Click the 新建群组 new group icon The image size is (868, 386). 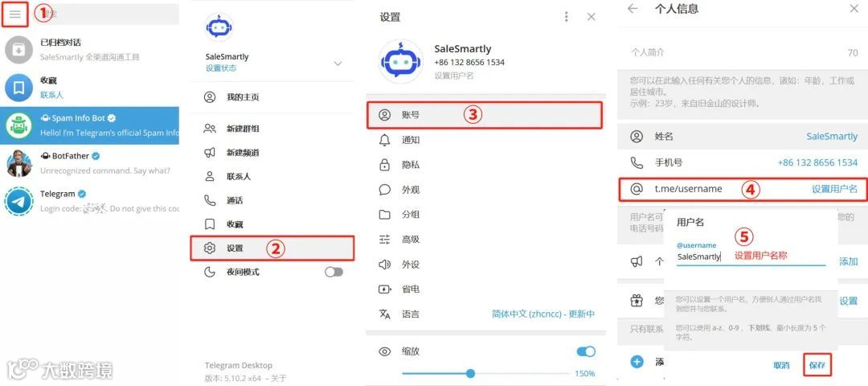[210, 129]
